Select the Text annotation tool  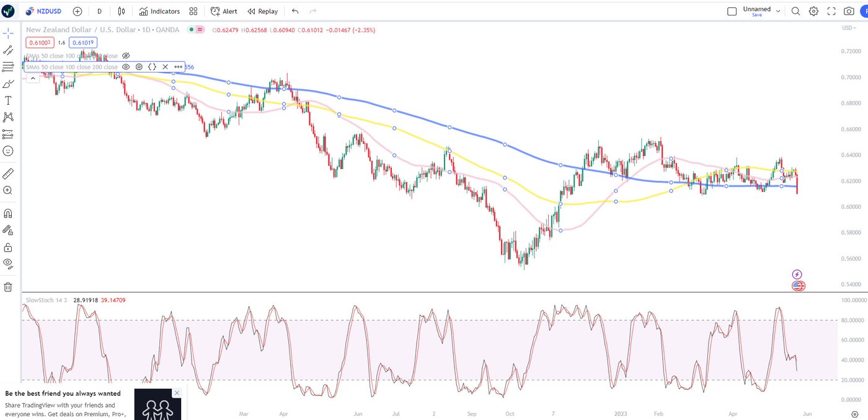point(8,100)
